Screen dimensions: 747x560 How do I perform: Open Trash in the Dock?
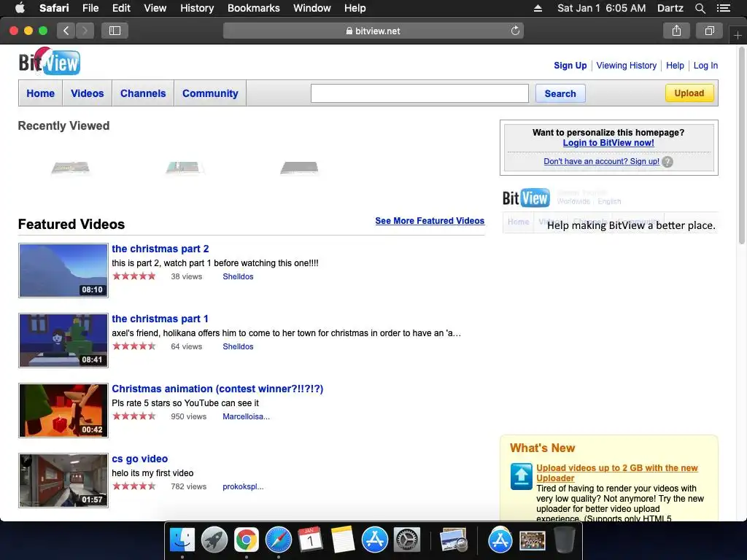[x=565, y=540]
